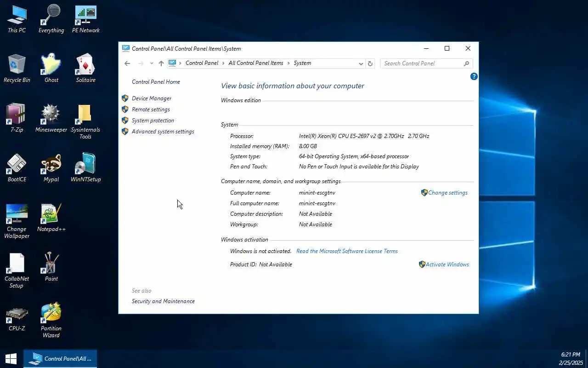
Task: Click the No Pen or Touch Input text
Action: (x=359, y=167)
